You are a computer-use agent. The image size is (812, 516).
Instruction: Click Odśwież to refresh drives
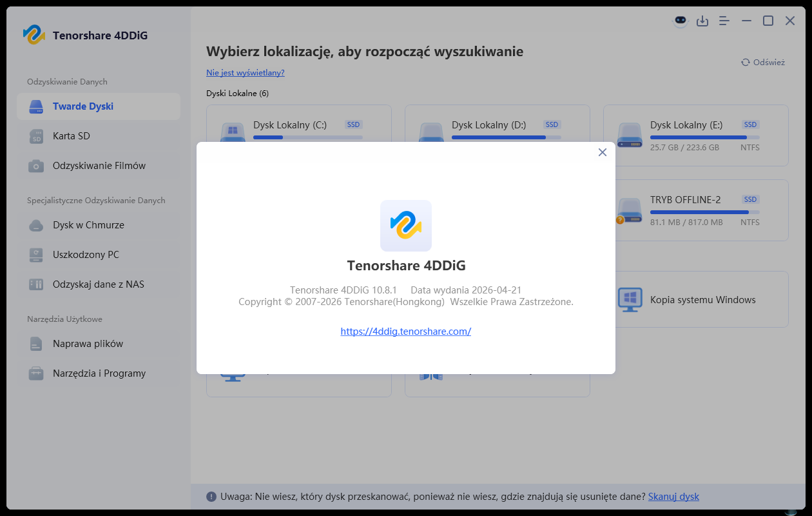tap(763, 63)
